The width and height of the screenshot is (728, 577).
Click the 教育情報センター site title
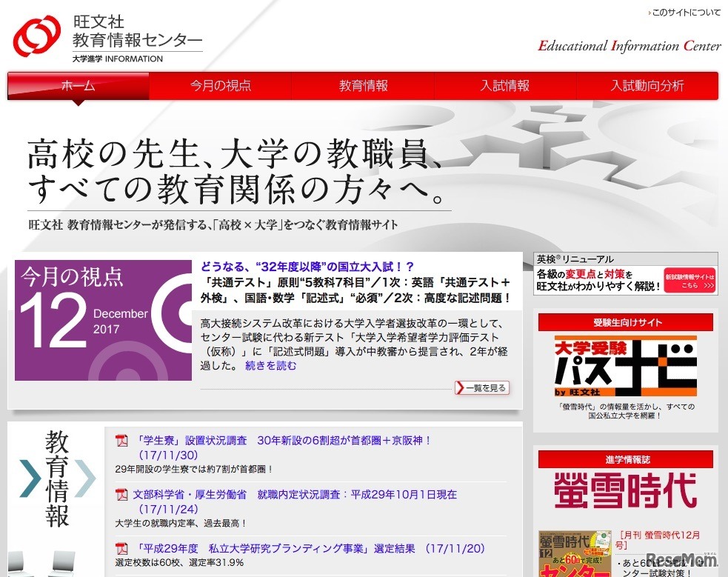(x=138, y=41)
